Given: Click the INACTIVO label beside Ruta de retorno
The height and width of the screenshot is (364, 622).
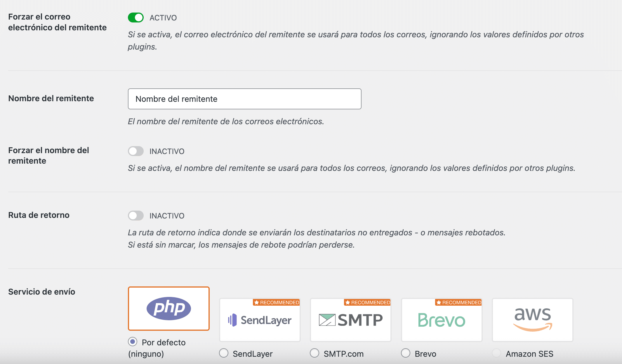Looking at the screenshot, I should click(x=167, y=216).
